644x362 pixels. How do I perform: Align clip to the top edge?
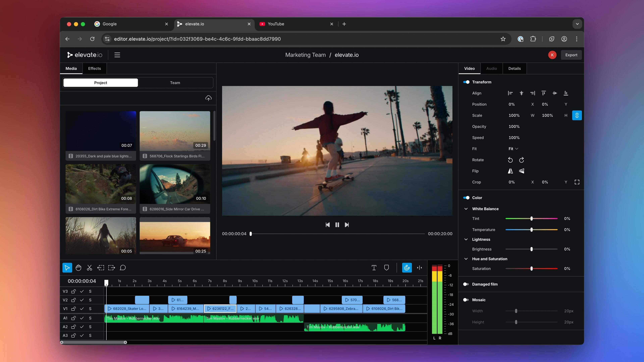point(544,93)
